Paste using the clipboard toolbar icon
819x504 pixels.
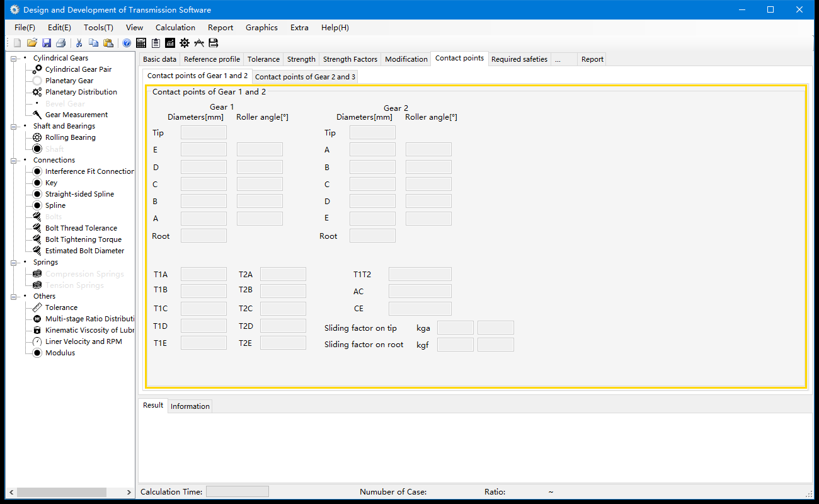point(108,43)
